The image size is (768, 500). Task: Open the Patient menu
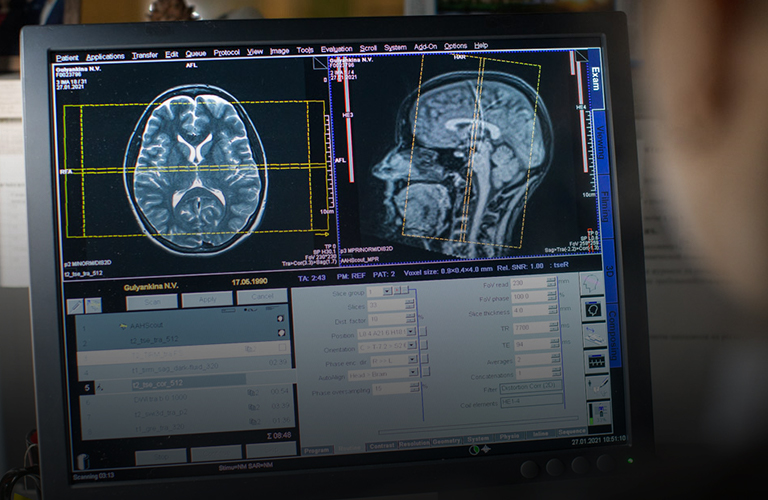[x=67, y=57]
